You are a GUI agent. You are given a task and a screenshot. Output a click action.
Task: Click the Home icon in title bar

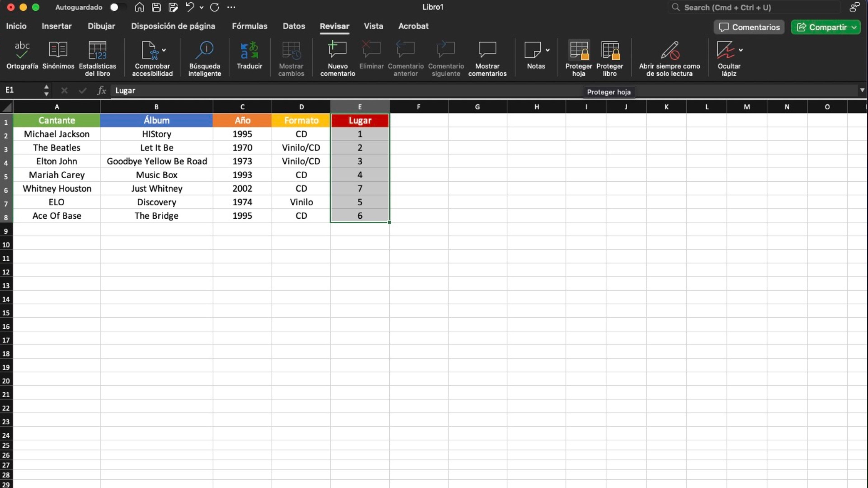(139, 7)
